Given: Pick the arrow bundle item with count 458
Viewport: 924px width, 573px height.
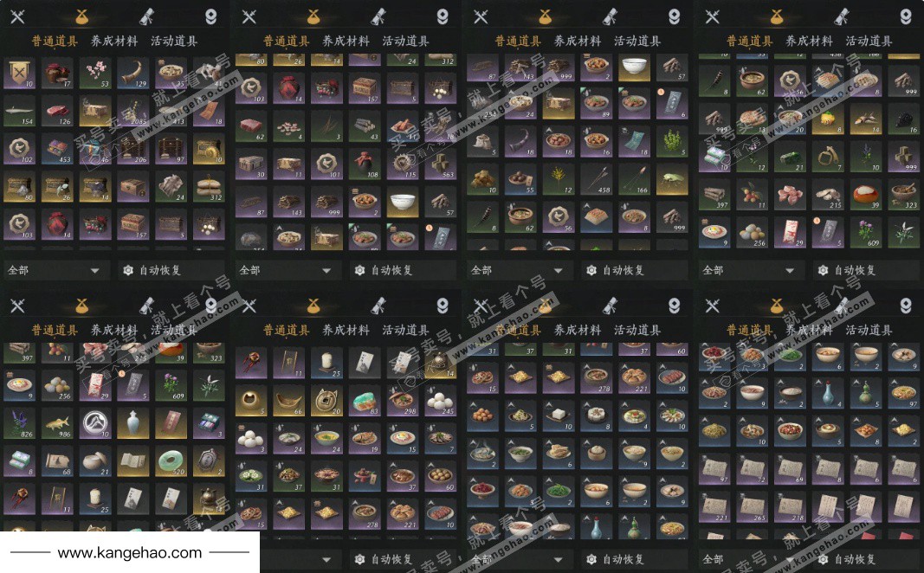Looking at the screenshot, I should click(597, 179).
